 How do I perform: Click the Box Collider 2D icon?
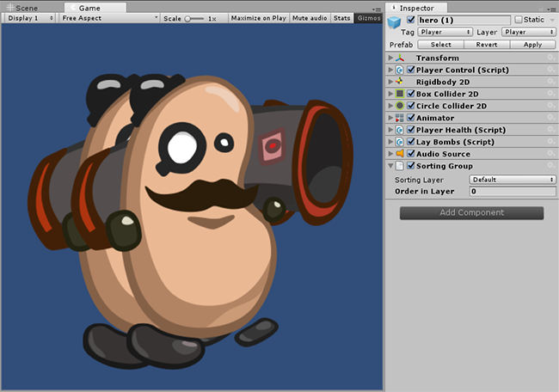click(400, 94)
